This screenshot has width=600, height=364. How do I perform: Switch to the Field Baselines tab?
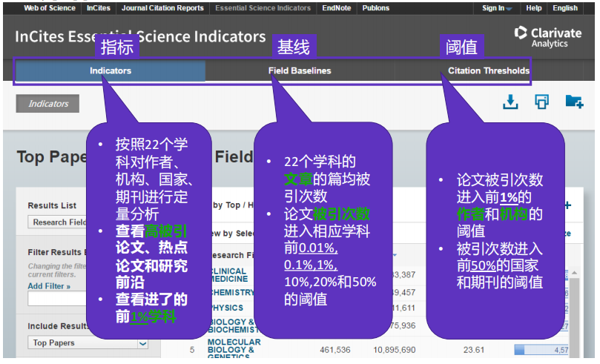tap(300, 71)
